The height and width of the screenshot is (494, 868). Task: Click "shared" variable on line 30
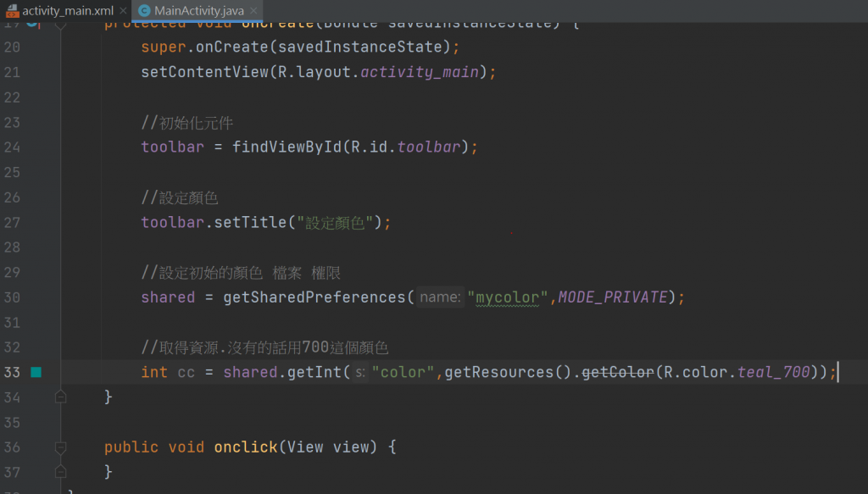coord(168,297)
